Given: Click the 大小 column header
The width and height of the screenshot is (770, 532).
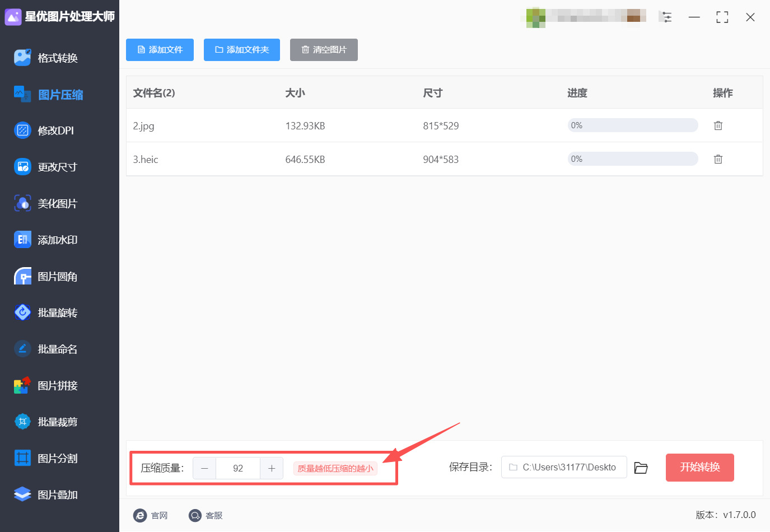Looking at the screenshot, I should [295, 93].
